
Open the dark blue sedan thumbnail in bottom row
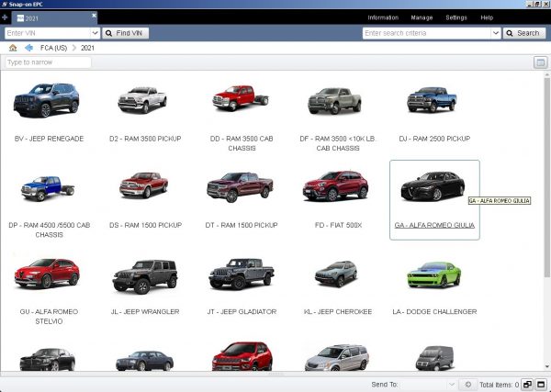coord(144,361)
